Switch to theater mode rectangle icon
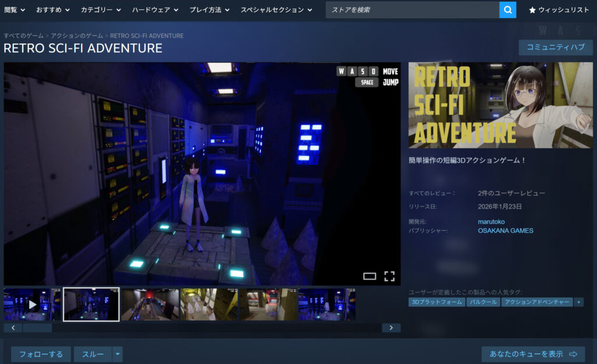 pyautogui.click(x=370, y=276)
